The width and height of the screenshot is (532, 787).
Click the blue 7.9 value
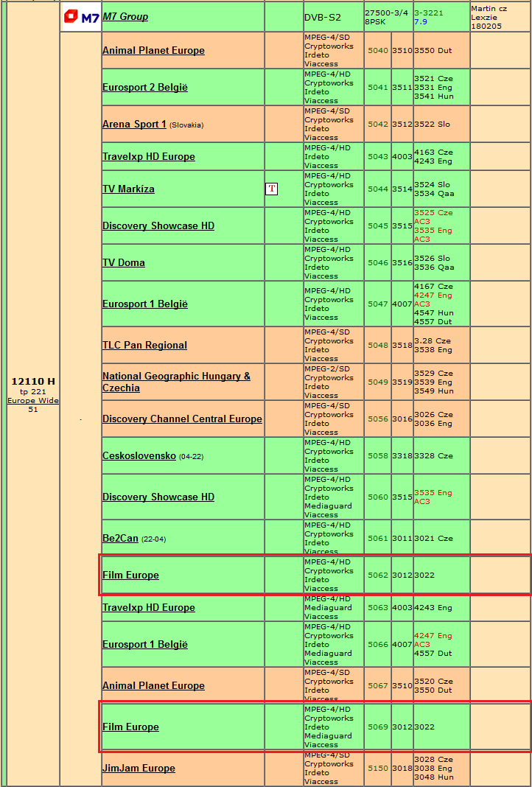[421, 21]
